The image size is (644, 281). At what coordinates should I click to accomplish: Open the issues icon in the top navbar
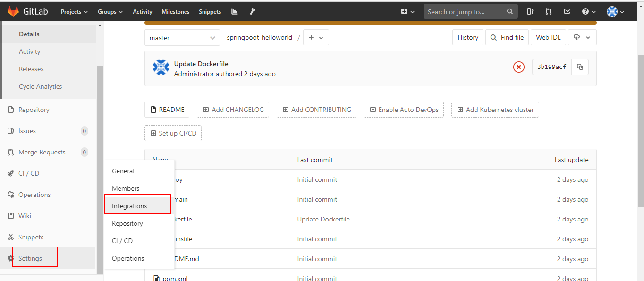tap(530, 12)
